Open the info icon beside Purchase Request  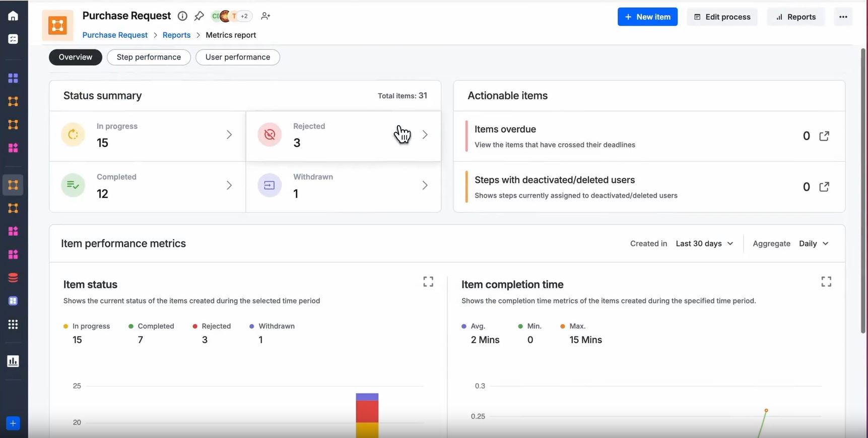pos(182,16)
